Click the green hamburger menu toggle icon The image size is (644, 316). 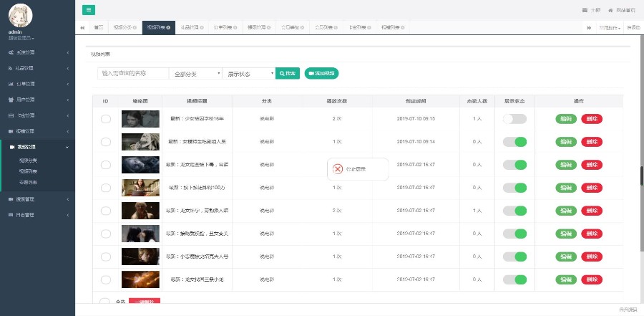(x=89, y=10)
